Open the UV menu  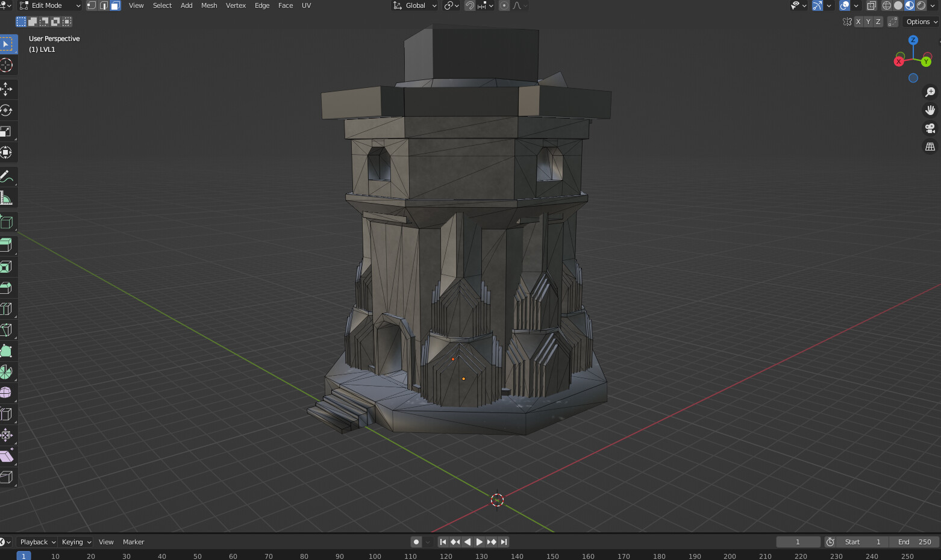click(306, 5)
